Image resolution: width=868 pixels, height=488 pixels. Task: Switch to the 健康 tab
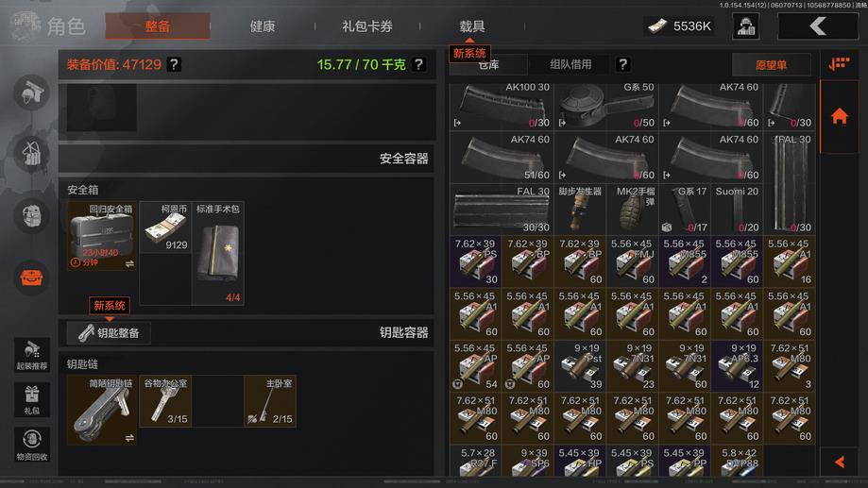[x=263, y=26]
